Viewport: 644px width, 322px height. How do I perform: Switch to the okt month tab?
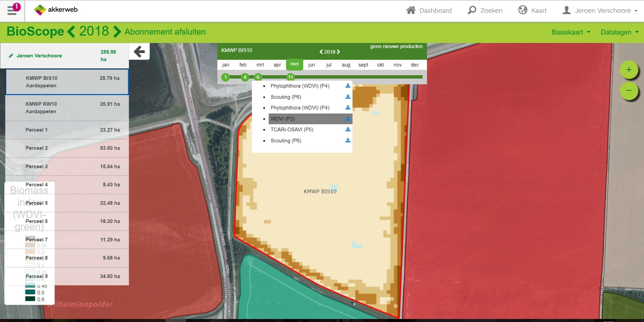380,65
